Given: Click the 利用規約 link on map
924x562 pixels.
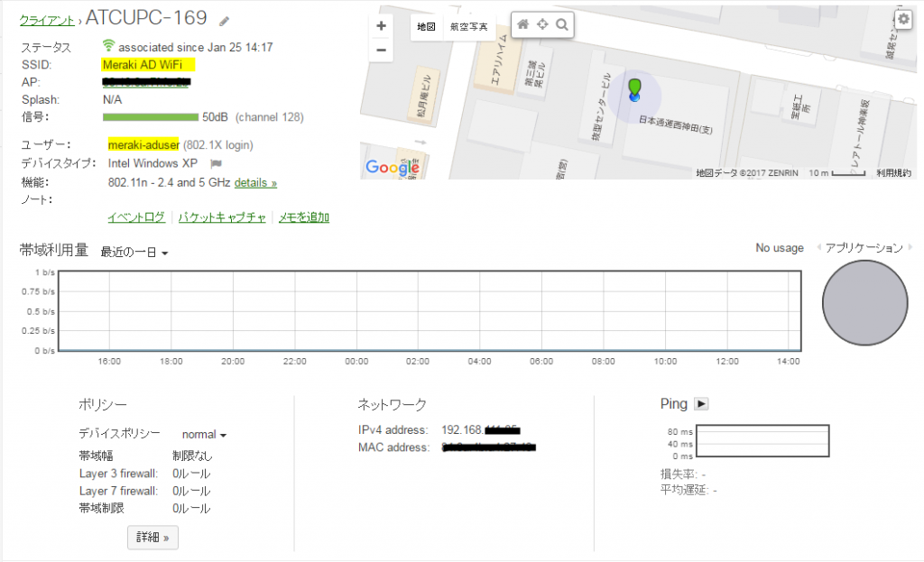Looking at the screenshot, I should point(893,172).
